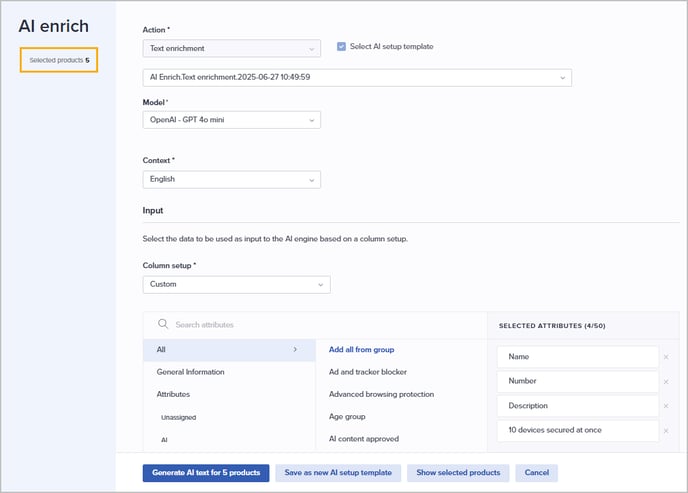
Task: Open the Action dropdown
Action: tap(232, 48)
